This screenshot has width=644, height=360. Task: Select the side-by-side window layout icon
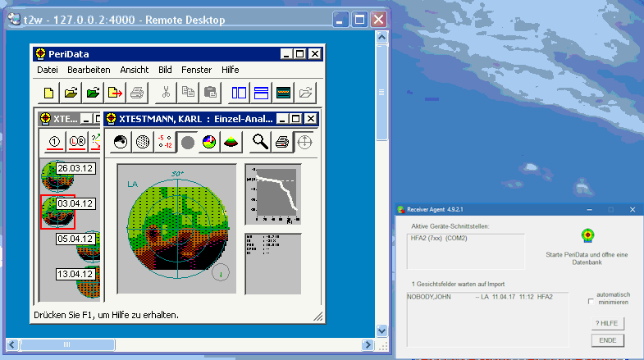(239, 93)
